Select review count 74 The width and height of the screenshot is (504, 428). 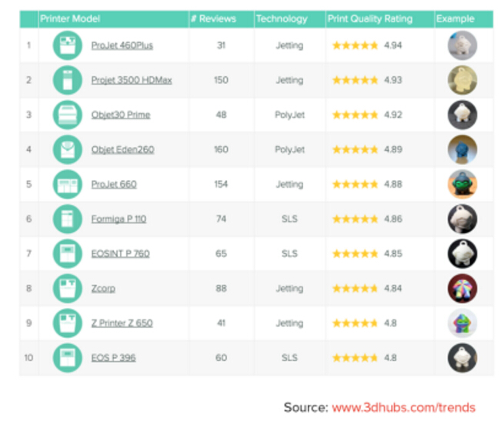[x=221, y=219]
